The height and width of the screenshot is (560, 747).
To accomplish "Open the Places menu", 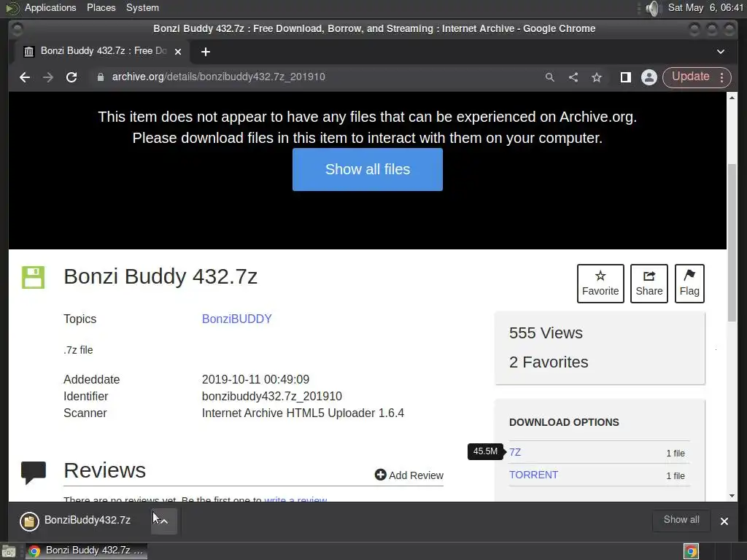I will point(101,7).
